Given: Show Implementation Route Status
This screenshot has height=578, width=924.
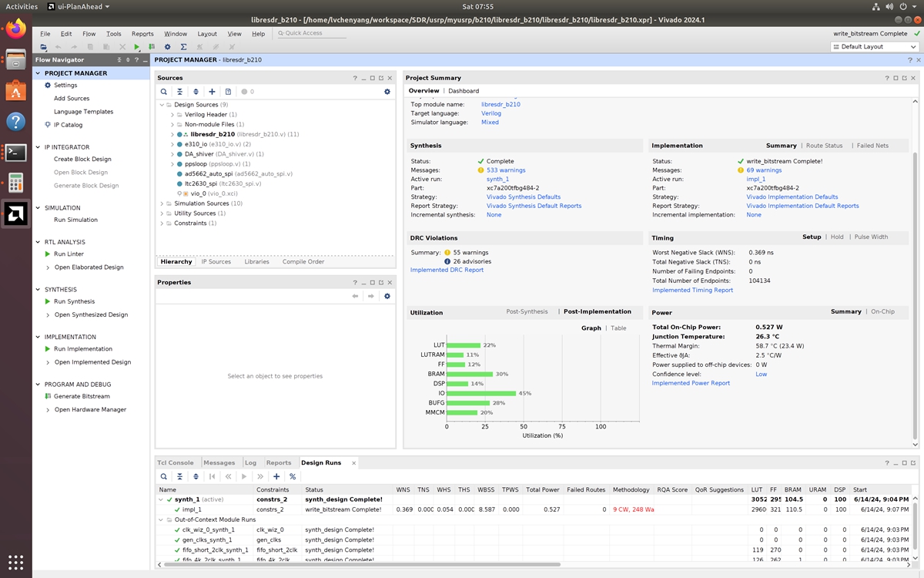Looking at the screenshot, I should tap(824, 146).
